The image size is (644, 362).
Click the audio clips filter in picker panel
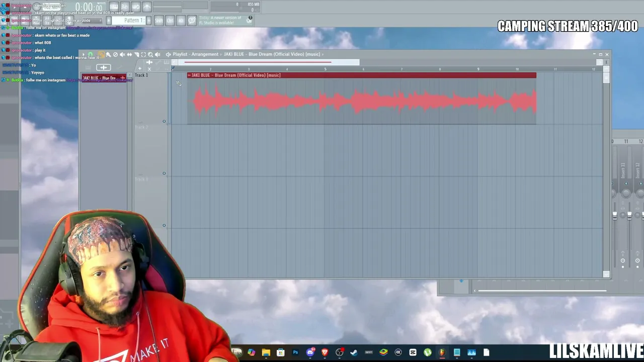point(103,67)
